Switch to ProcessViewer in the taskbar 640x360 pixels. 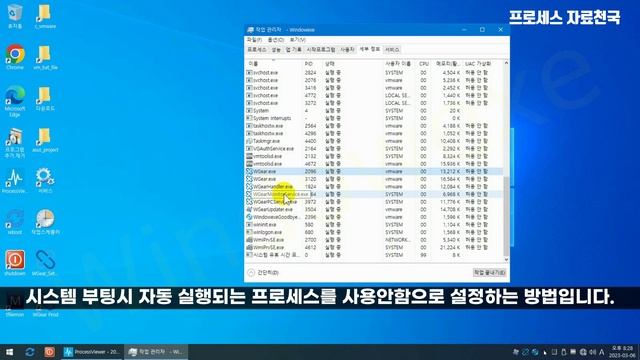point(92,352)
